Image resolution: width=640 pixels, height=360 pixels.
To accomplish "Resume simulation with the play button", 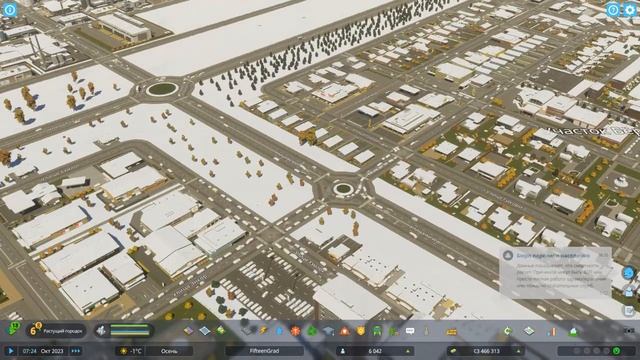I will [x=11, y=351].
